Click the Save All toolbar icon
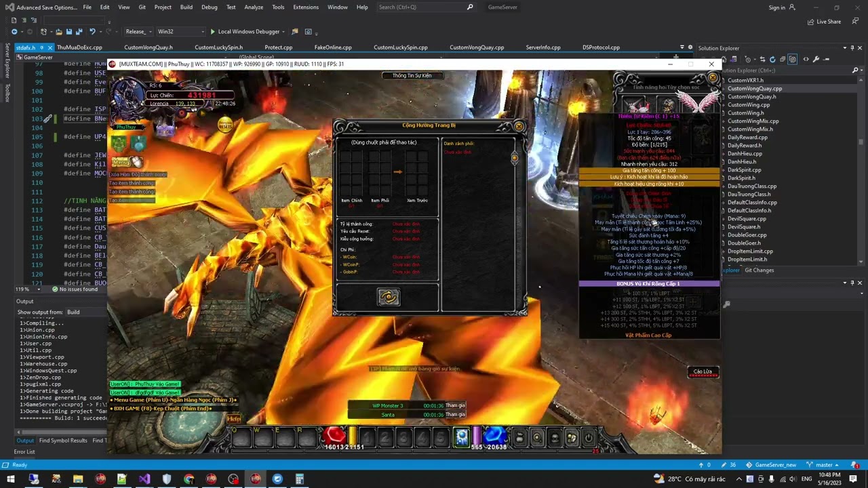This screenshot has height=488, width=868. [79, 31]
